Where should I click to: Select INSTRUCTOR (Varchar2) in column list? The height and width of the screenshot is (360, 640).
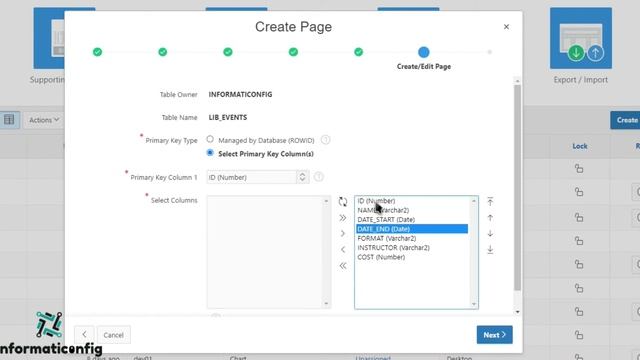pos(412,248)
